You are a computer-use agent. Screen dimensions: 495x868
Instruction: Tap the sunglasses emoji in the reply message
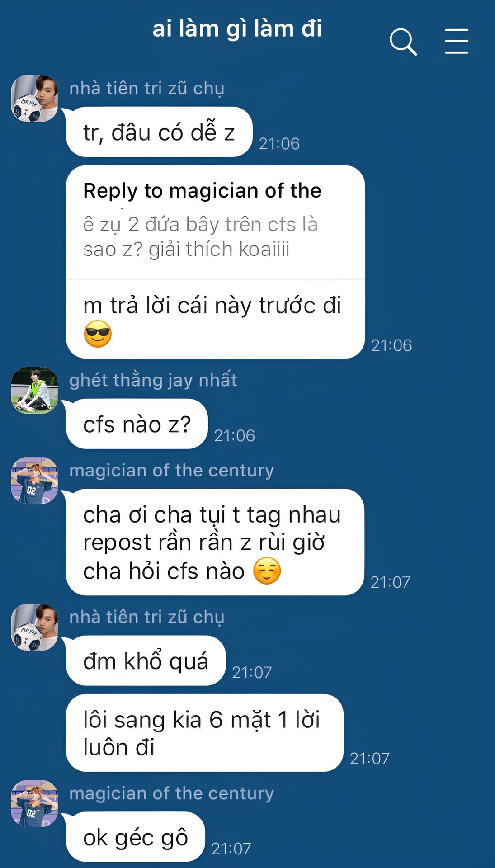coord(98,335)
